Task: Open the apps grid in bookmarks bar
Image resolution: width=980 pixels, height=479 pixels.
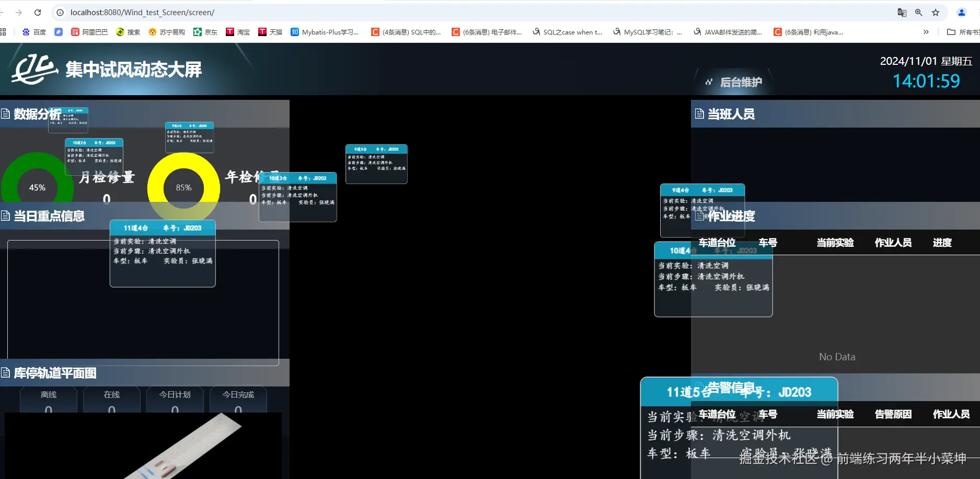Action: (3, 32)
